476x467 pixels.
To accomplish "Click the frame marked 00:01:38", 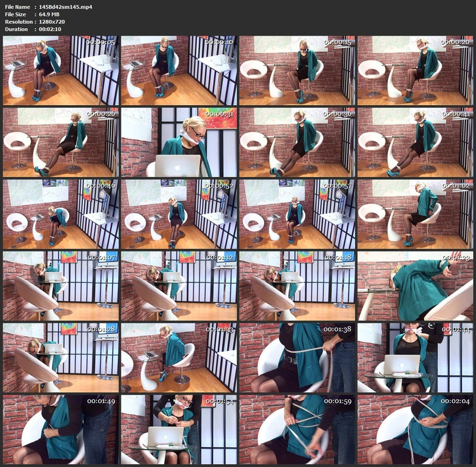I will (297, 358).
